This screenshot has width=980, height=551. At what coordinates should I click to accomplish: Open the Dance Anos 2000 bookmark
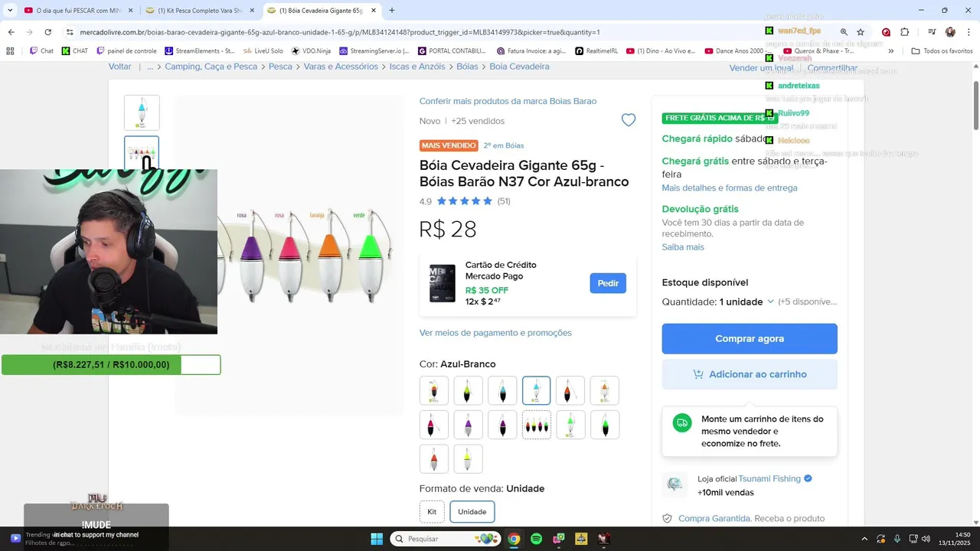coord(739,51)
